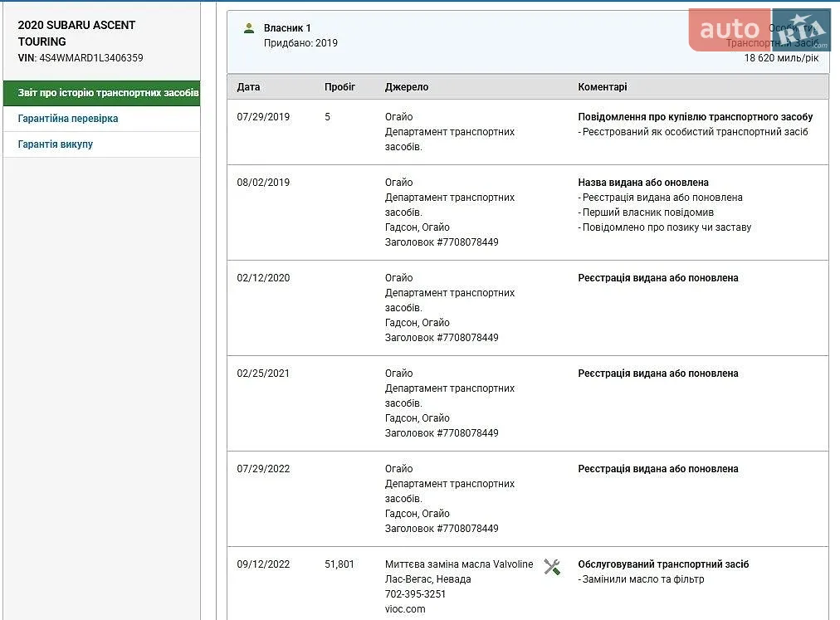
Task: Click 'Обслуговуваний транспортний засіб' comment heading
Action: [x=663, y=564]
